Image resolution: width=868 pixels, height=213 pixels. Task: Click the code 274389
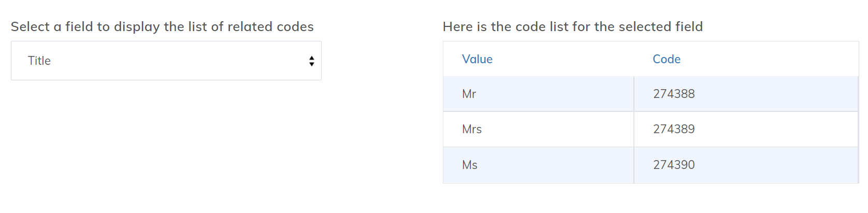tap(673, 129)
